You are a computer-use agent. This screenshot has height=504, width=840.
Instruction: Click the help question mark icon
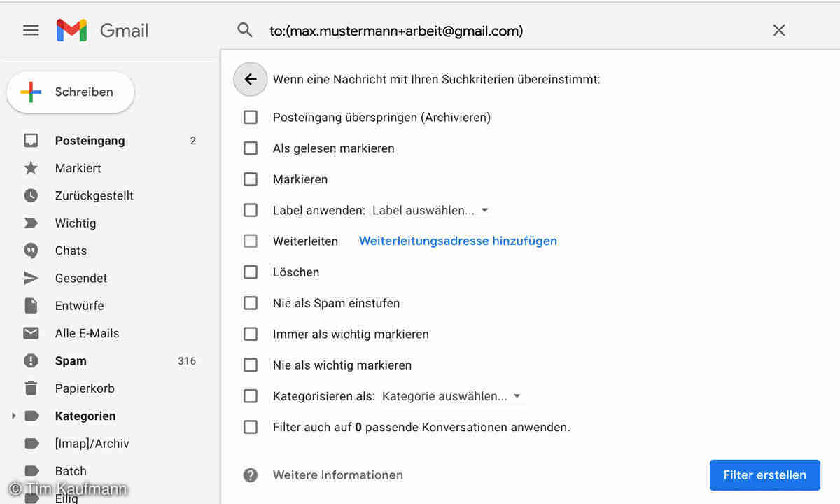point(251,475)
